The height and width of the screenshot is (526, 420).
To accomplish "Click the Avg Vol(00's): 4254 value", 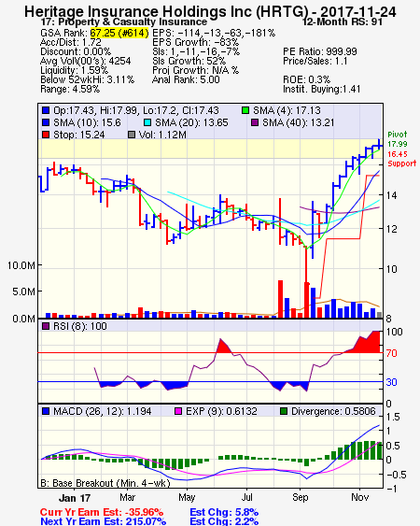I will click(86, 61).
